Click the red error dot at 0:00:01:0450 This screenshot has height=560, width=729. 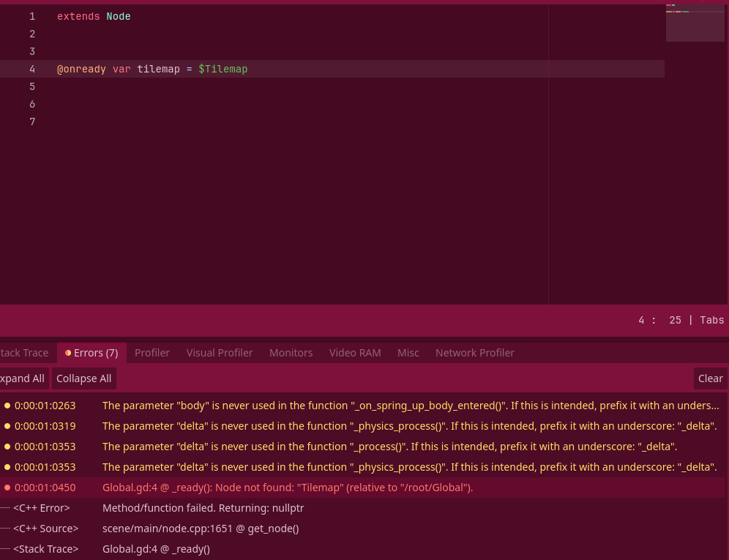pyautogui.click(x=7, y=488)
